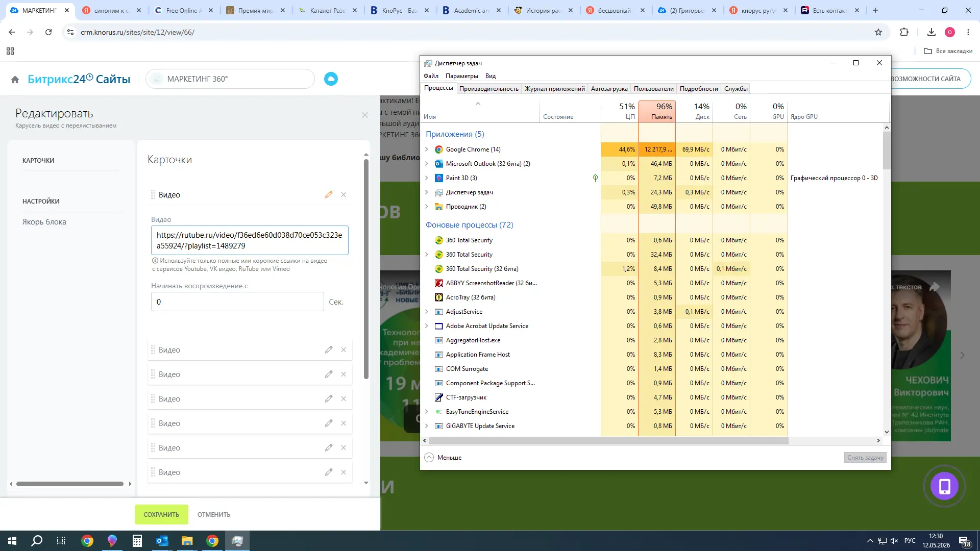This screenshot has height=551, width=980.
Task: Click the edit panel horizontal scrollbar thumb
Action: coord(70,484)
